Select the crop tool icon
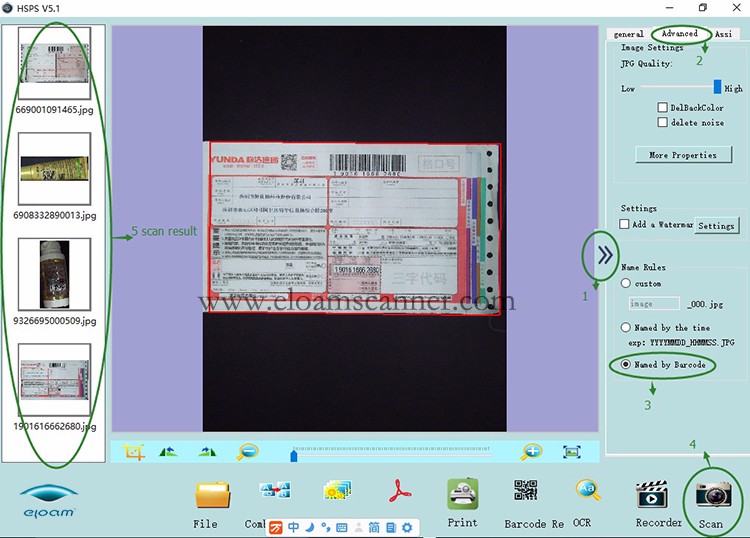 [134, 452]
